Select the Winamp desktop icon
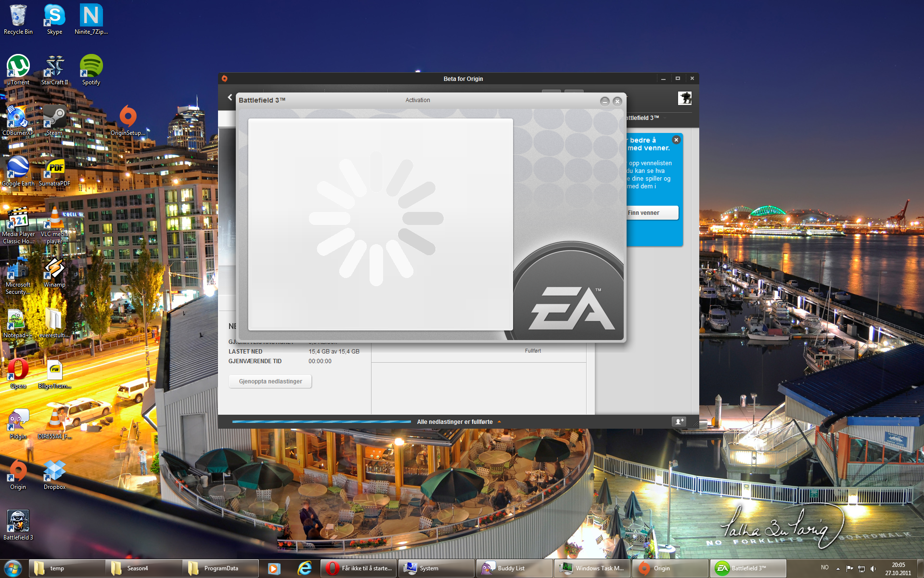Screen dimensions: 924x578 [x=54, y=272]
